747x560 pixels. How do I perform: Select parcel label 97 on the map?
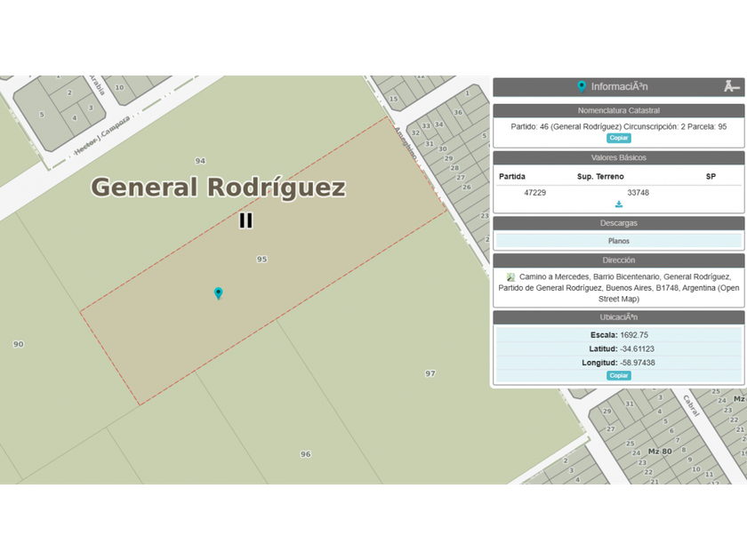click(430, 373)
